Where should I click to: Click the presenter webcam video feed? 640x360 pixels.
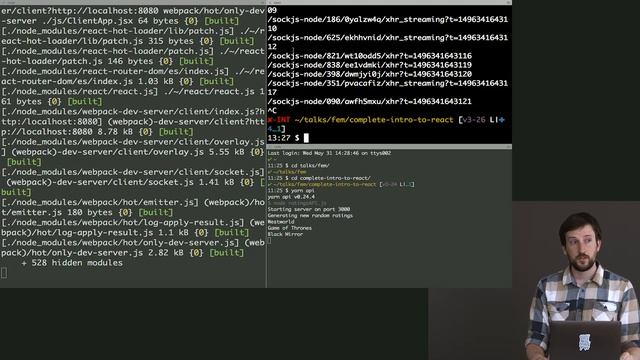[x=576, y=281]
